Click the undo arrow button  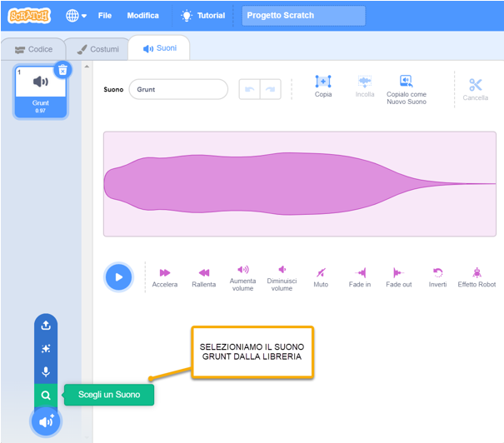[x=250, y=89]
